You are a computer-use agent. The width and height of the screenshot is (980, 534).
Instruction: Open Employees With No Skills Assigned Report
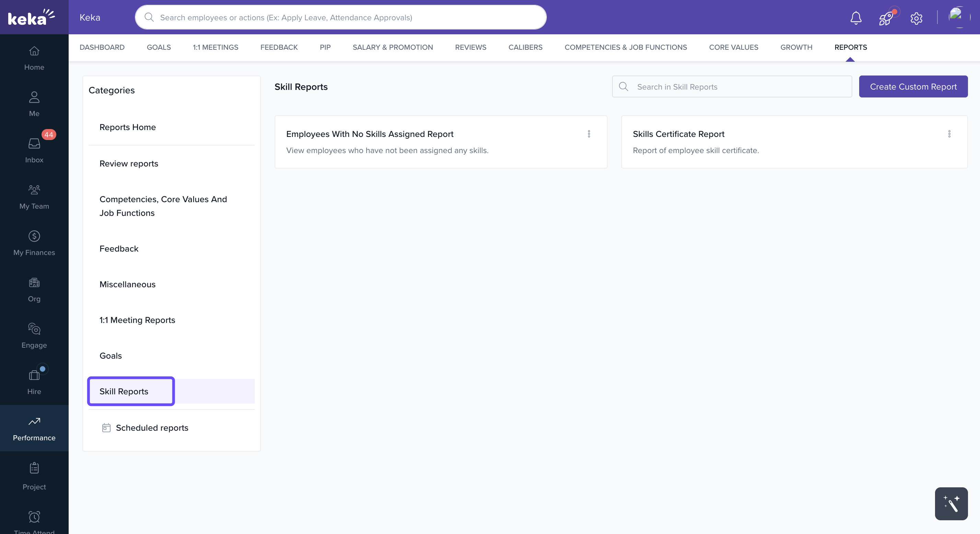tap(369, 134)
